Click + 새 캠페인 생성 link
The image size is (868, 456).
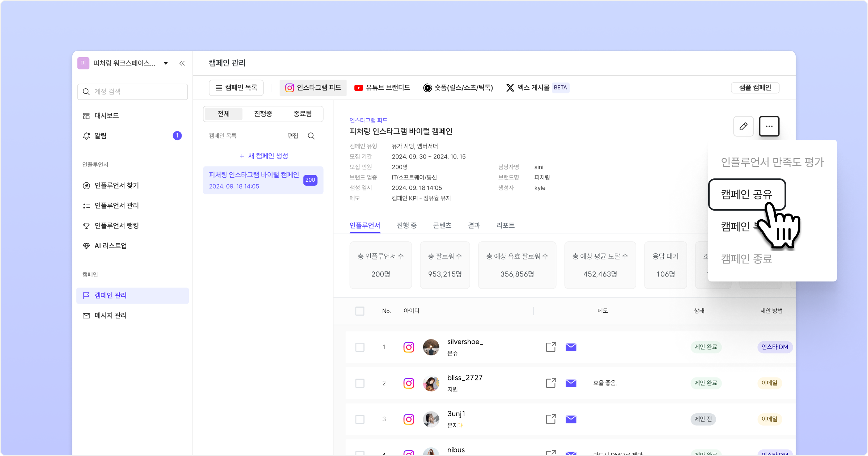point(264,156)
